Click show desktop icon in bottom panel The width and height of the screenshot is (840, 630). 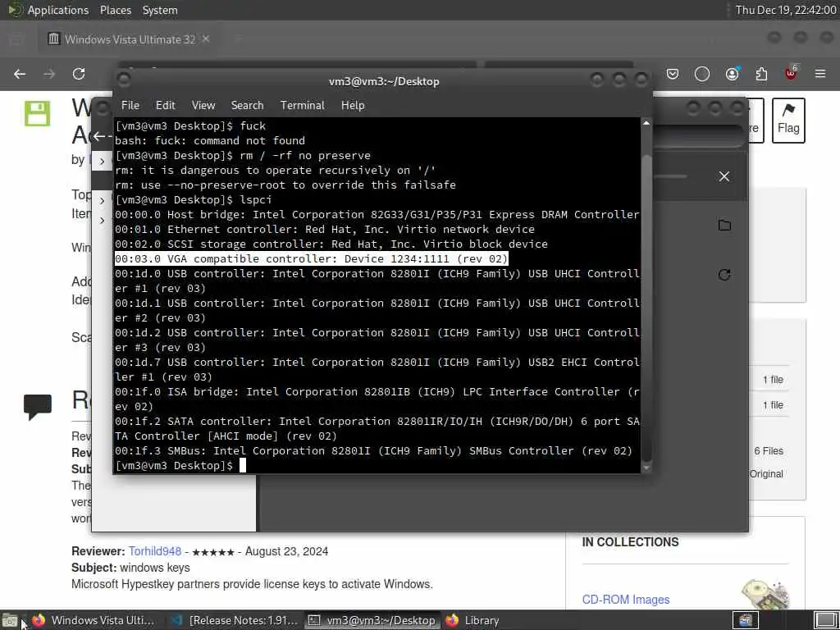click(x=10, y=621)
